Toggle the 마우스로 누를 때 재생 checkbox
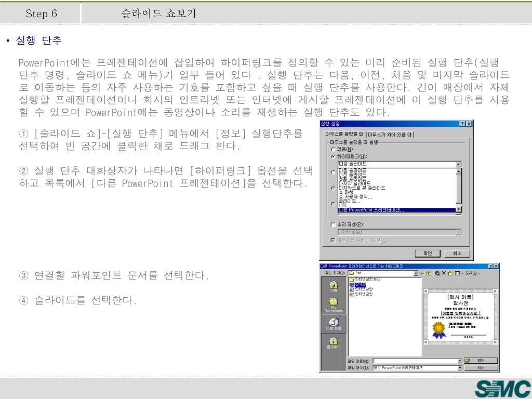The height and width of the screenshot is (399, 532). (x=333, y=240)
